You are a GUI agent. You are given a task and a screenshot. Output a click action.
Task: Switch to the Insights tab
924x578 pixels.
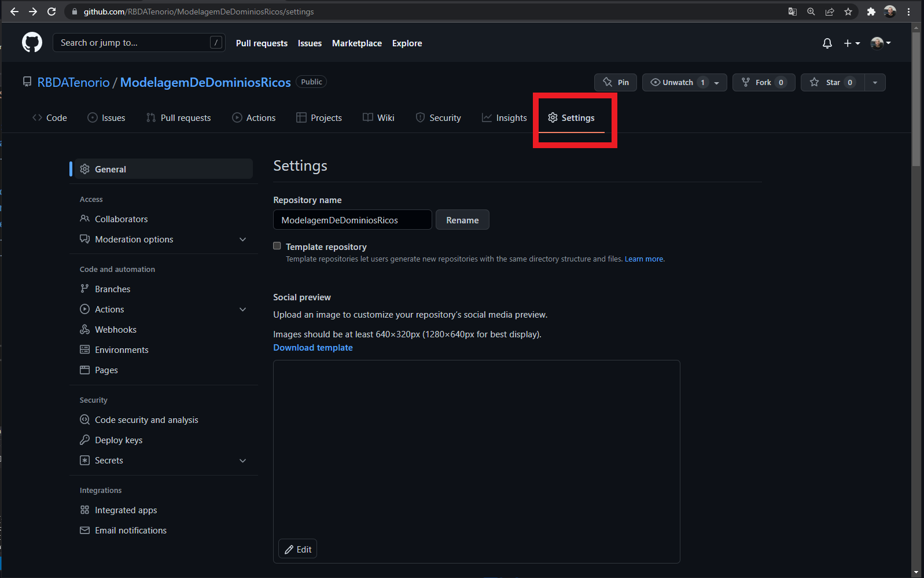pyautogui.click(x=505, y=117)
